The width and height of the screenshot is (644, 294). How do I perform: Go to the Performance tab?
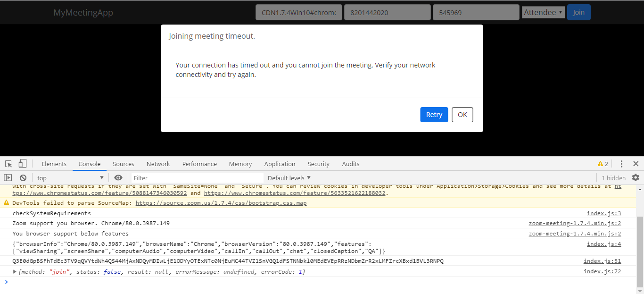[199, 164]
